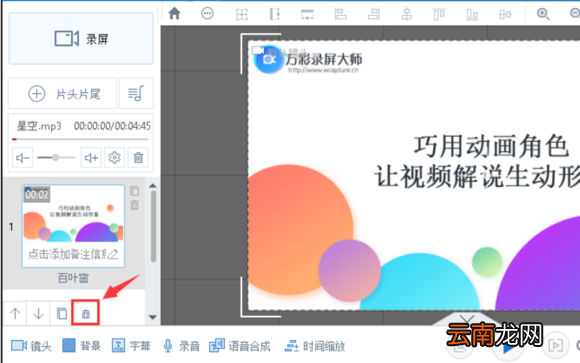Click the 百叶窗 transition label
This screenshot has height=363, width=580.
coord(73,278)
